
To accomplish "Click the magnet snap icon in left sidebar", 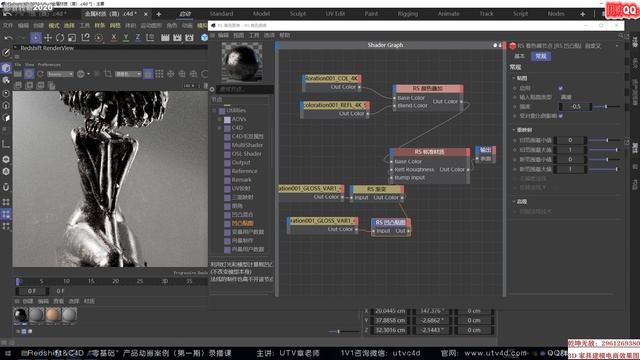I will [6, 187].
